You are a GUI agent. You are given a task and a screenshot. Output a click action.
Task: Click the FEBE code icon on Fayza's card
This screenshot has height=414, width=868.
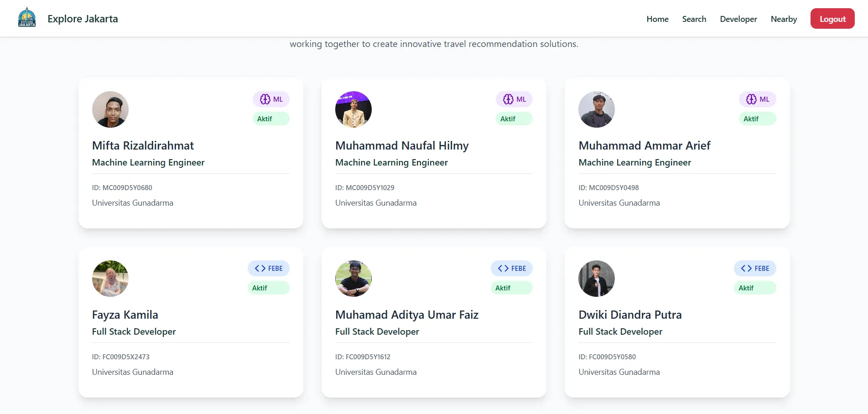[x=260, y=269]
